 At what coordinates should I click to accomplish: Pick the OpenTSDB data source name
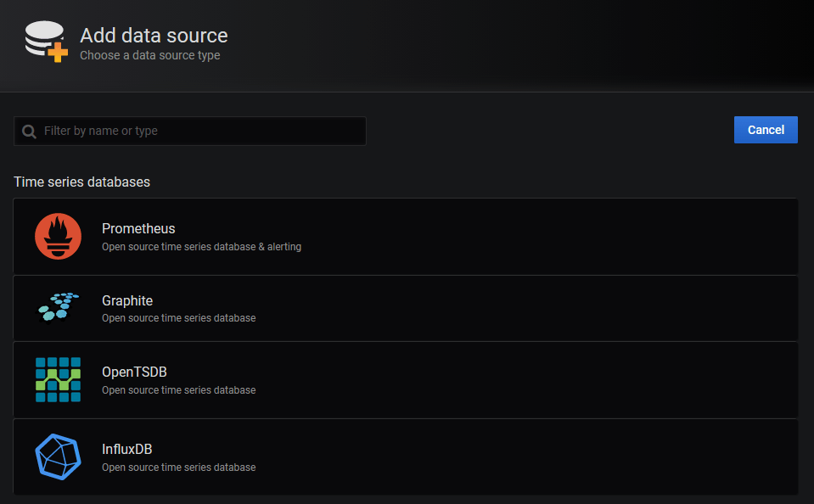coord(134,372)
